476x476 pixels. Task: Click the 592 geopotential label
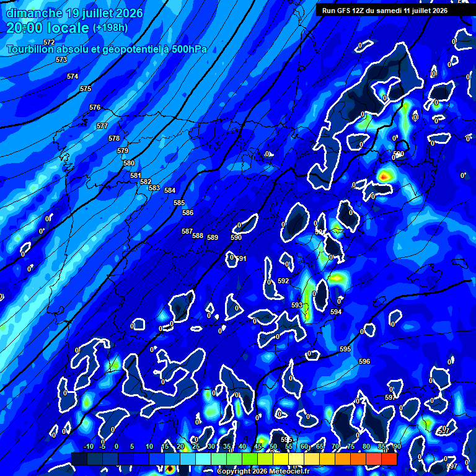pos(283,281)
